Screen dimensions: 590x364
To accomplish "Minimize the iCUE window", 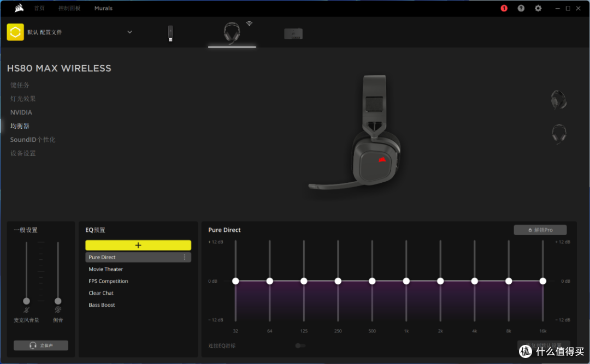I will (x=557, y=8).
